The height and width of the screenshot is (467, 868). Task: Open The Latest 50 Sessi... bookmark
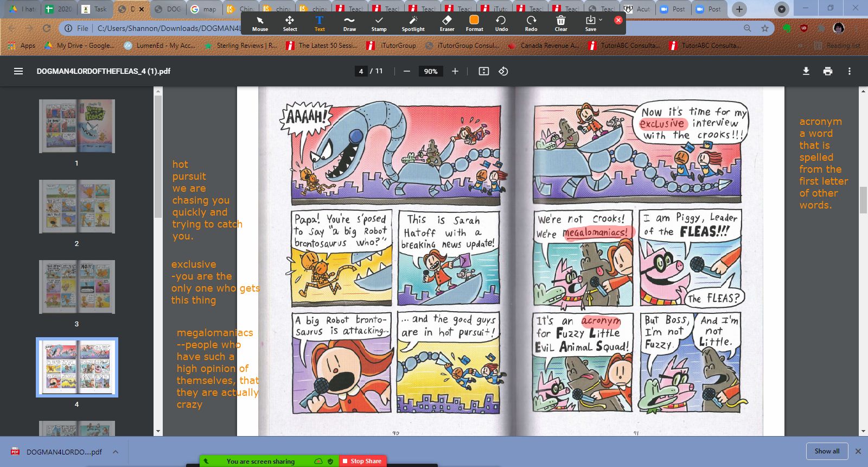coord(322,46)
